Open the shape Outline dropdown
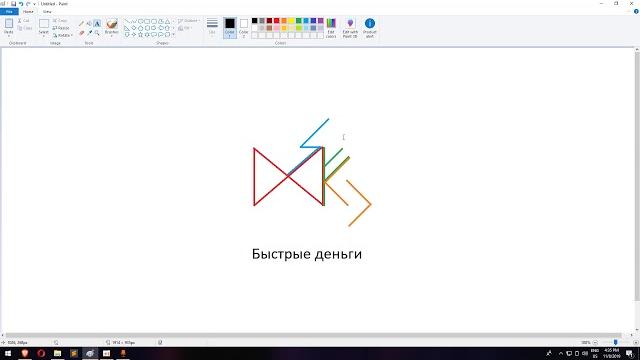640x360 pixels. tap(189, 21)
